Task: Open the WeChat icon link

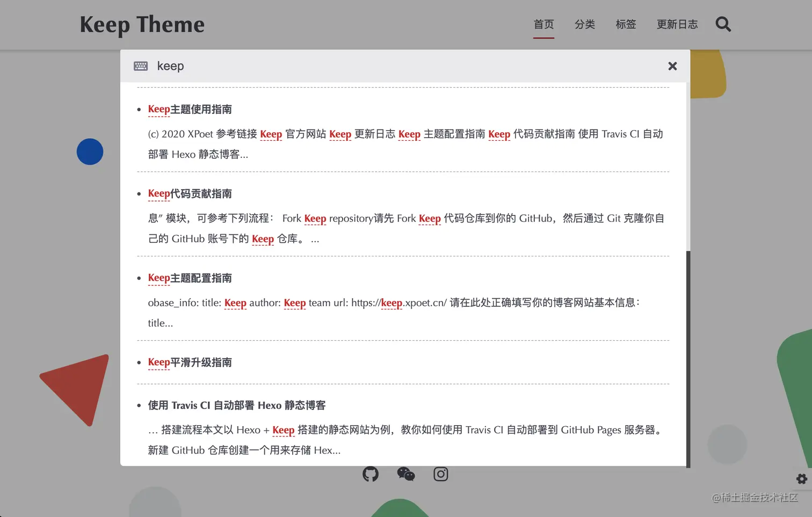Action: point(406,474)
